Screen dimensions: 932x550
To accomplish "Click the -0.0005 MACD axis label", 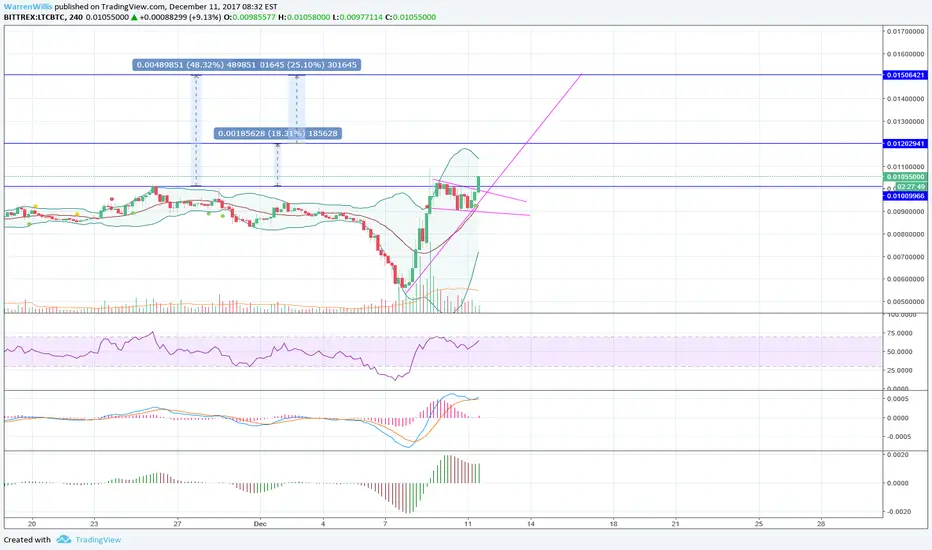I will (897, 437).
